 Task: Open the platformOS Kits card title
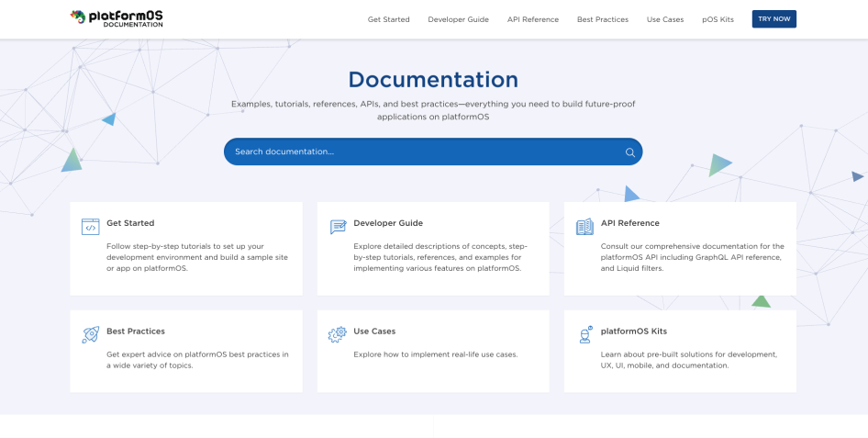click(634, 331)
